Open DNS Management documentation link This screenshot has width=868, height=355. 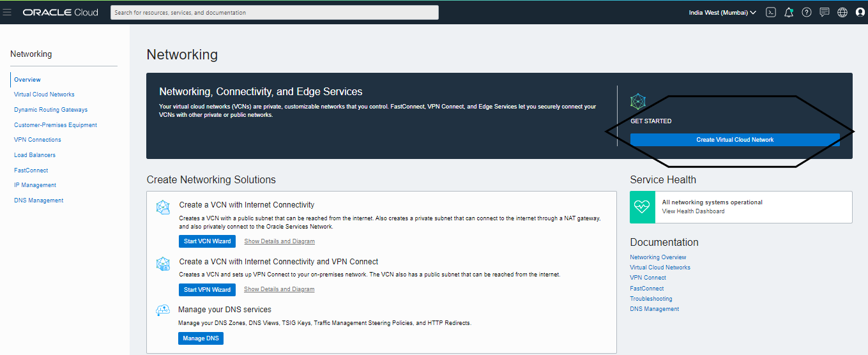coord(655,309)
